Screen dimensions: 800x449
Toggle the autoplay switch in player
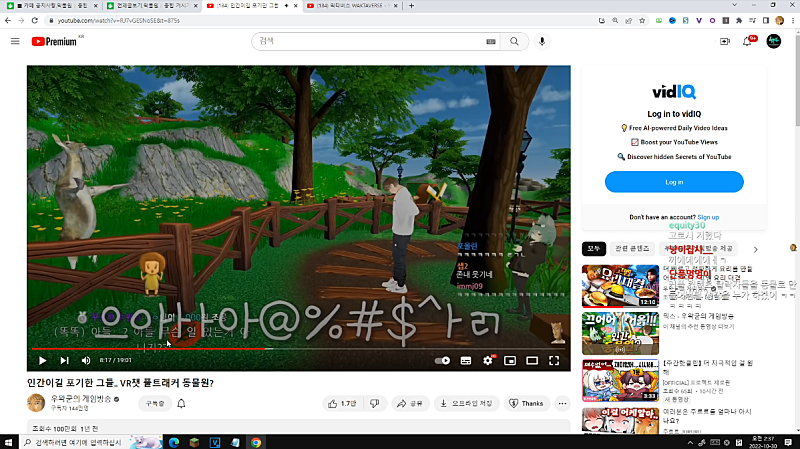coord(442,360)
